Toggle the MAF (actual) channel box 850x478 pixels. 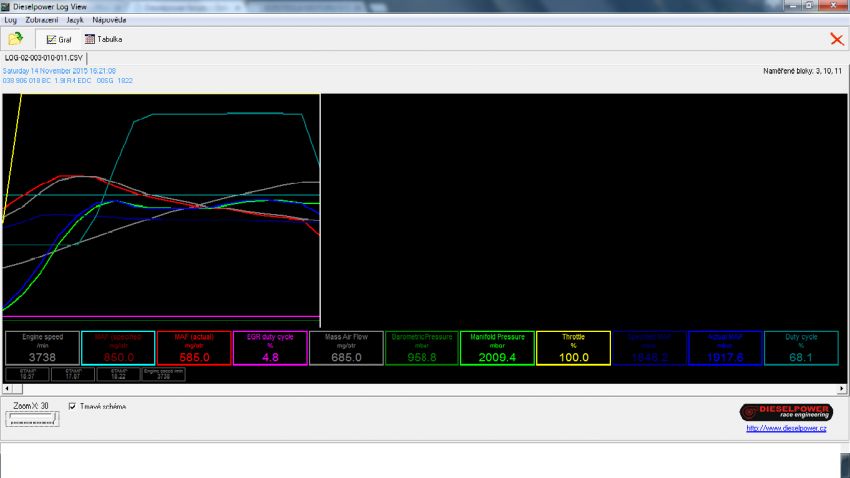(x=193, y=347)
